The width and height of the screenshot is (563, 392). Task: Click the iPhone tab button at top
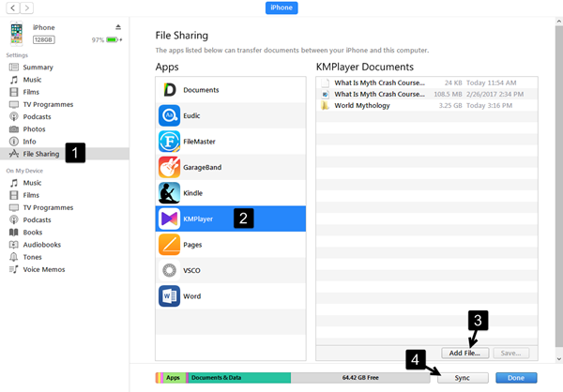click(281, 8)
